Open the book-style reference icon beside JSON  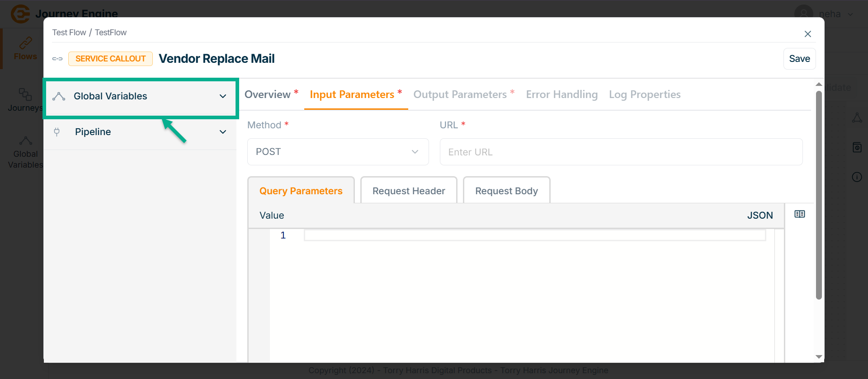coord(799,214)
